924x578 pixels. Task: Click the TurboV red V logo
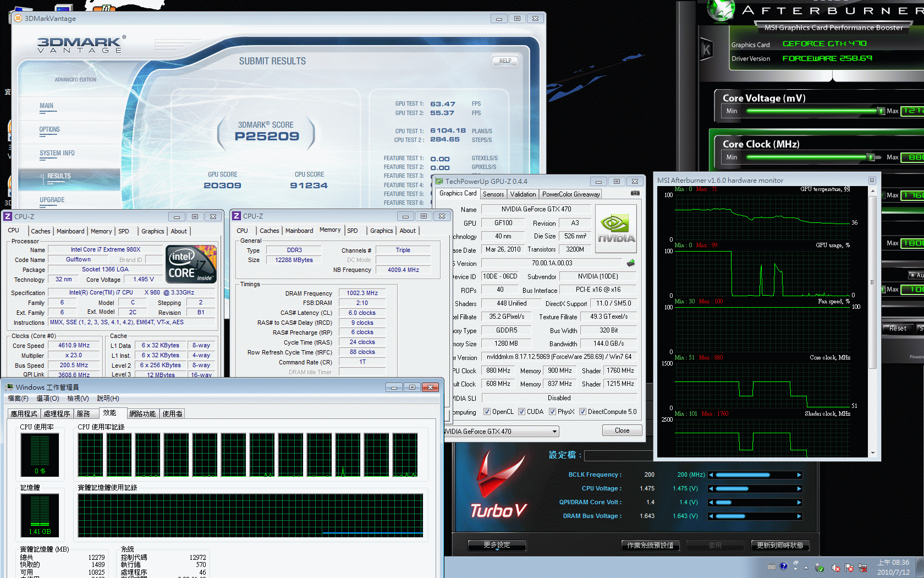click(499, 474)
